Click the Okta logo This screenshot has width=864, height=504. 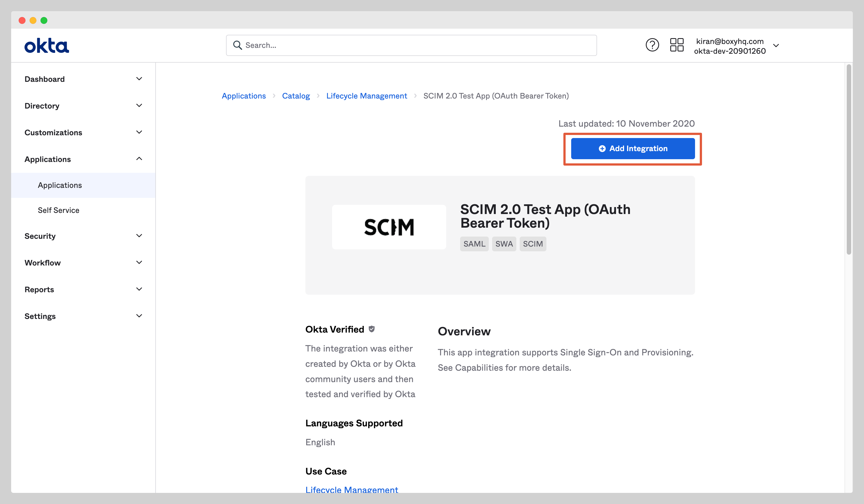46,45
